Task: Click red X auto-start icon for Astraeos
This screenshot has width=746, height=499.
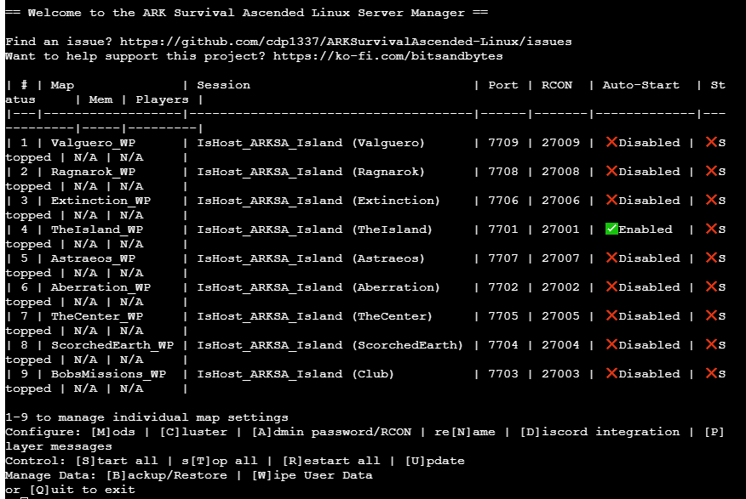Action: [x=611, y=259]
